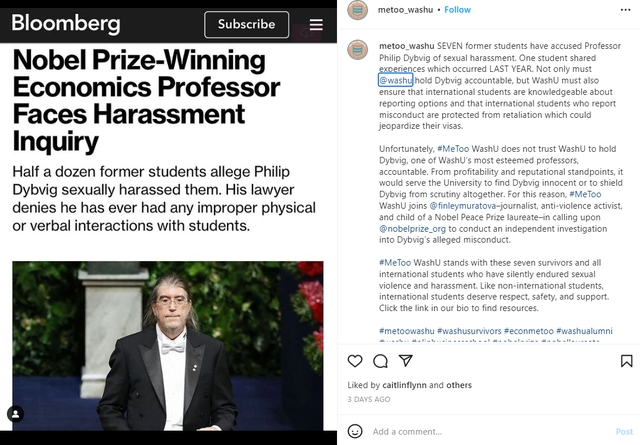View others who liked the post

[x=459, y=385]
